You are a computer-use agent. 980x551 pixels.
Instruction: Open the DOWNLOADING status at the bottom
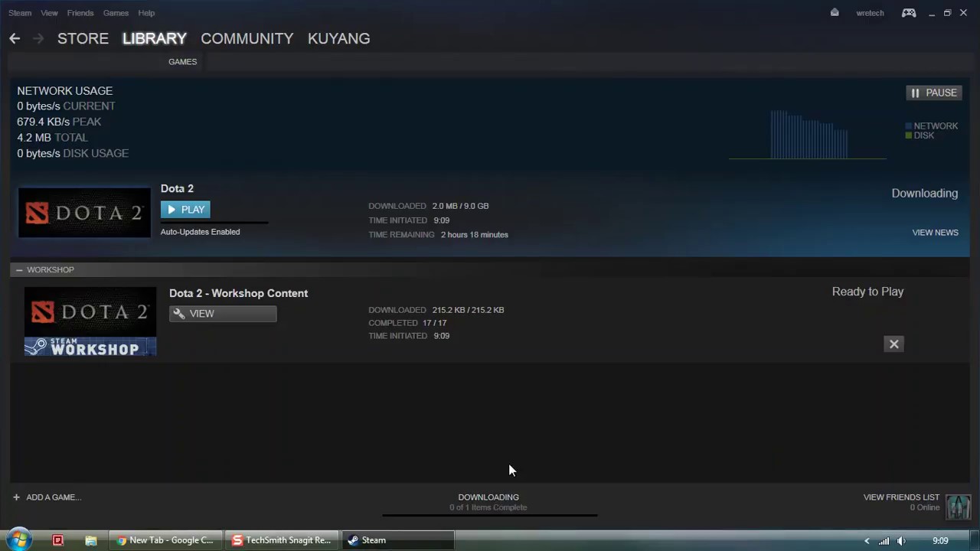point(488,497)
